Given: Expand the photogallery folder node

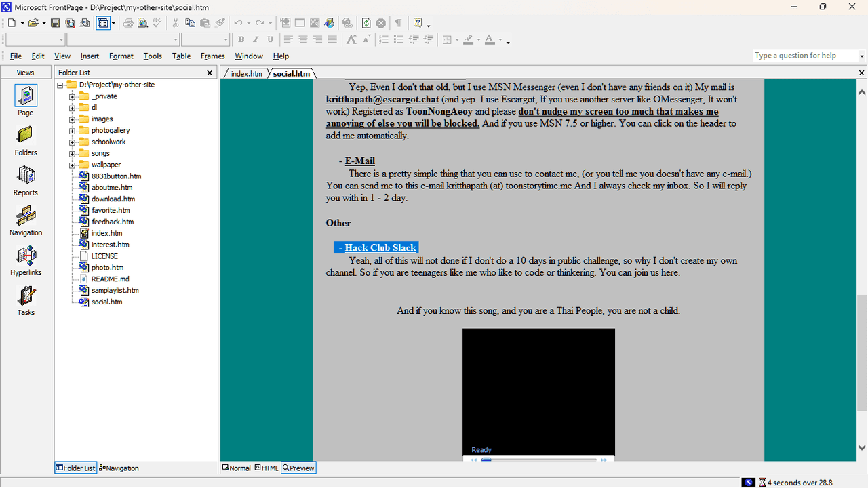Looking at the screenshot, I should click(x=72, y=131).
